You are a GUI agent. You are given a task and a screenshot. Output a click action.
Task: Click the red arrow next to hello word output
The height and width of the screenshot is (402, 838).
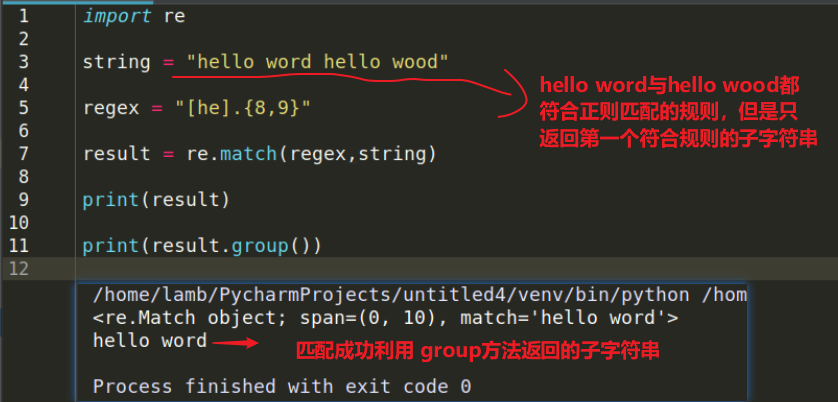236,344
